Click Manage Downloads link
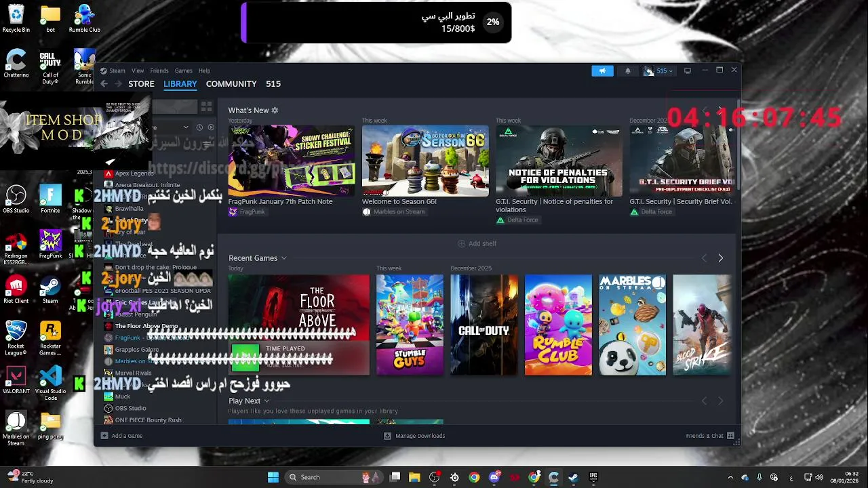Viewport: 868px width, 488px height. (420, 436)
